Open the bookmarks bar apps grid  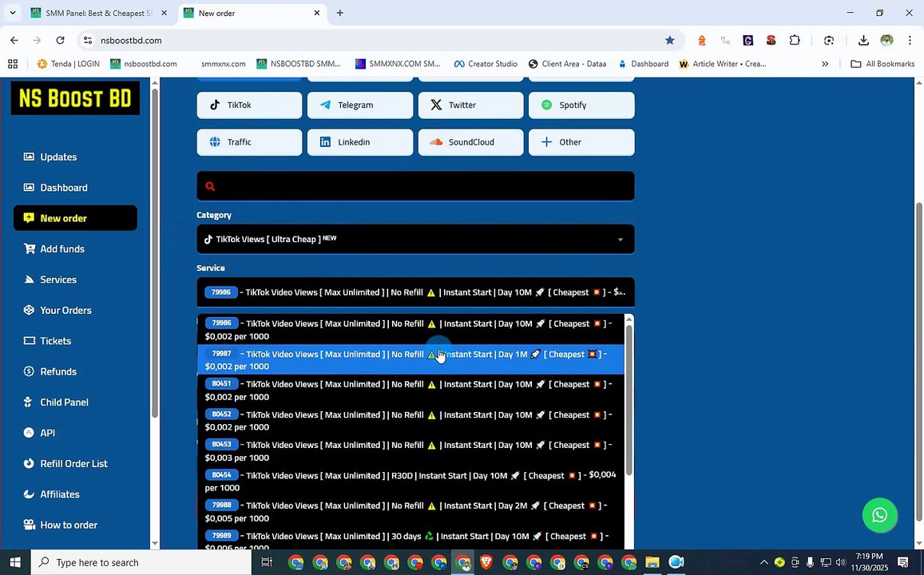click(12, 64)
